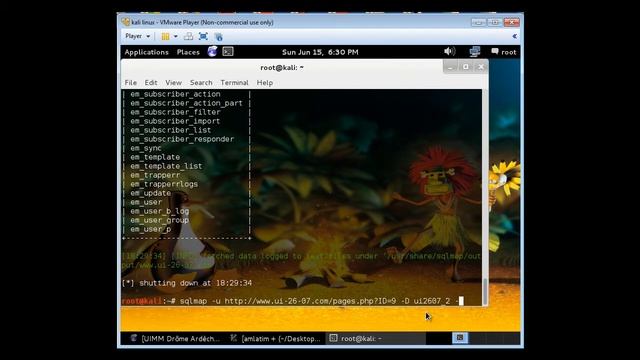640x360 pixels.
Task: Open the network connection icon
Action: click(x=475, y=51)
